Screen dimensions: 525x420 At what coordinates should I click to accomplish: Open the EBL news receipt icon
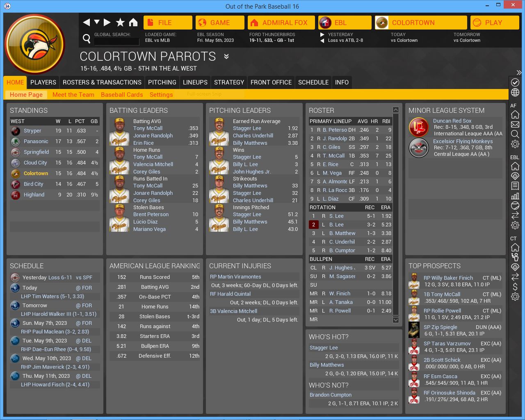[x=515, y=186]
